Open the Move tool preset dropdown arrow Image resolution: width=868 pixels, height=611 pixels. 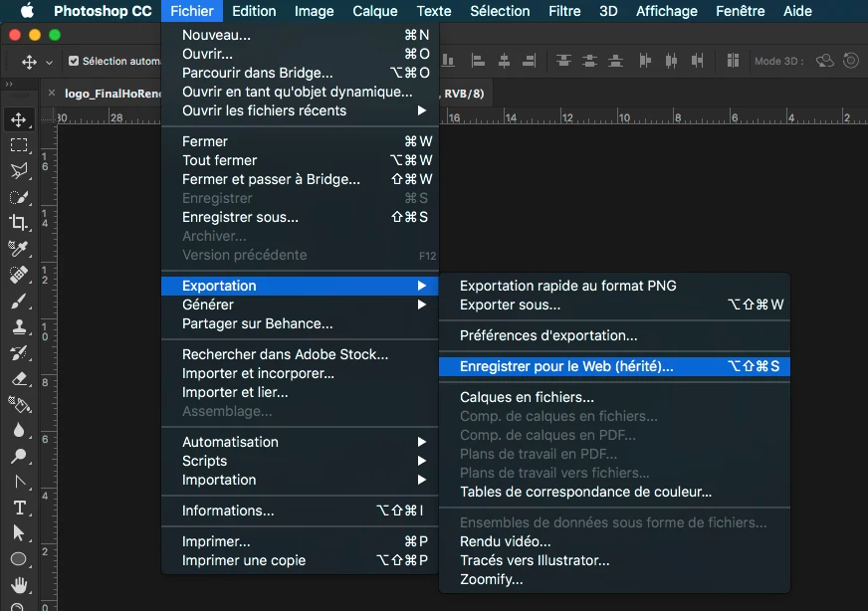49,62
